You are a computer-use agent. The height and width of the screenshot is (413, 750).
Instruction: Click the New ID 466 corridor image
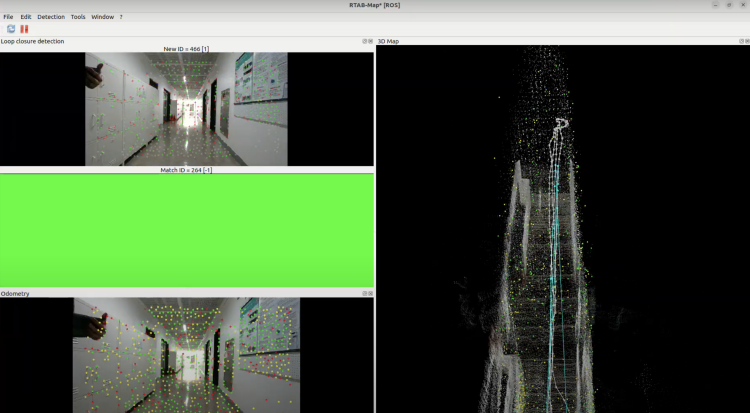coord(186,109)
